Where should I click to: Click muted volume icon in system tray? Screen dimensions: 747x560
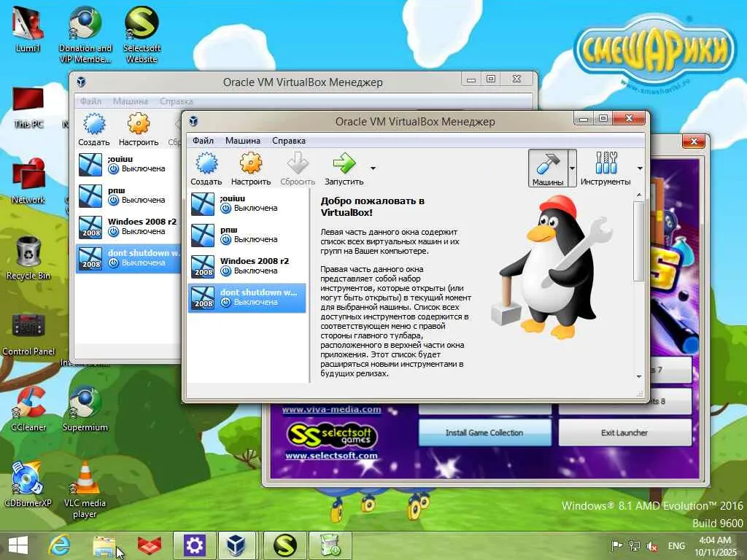[651, 545]
